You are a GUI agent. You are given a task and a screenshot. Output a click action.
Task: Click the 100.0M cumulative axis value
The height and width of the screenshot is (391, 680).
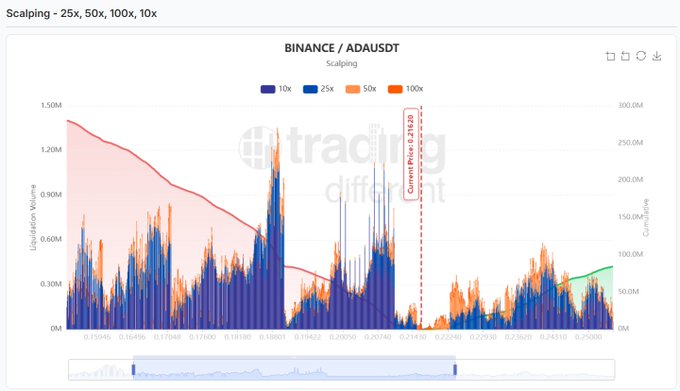pyautogui.click(x=631, y=254)
